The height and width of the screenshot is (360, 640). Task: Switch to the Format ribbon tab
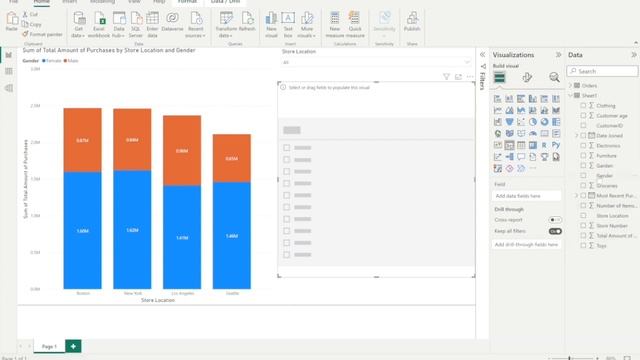187,2
